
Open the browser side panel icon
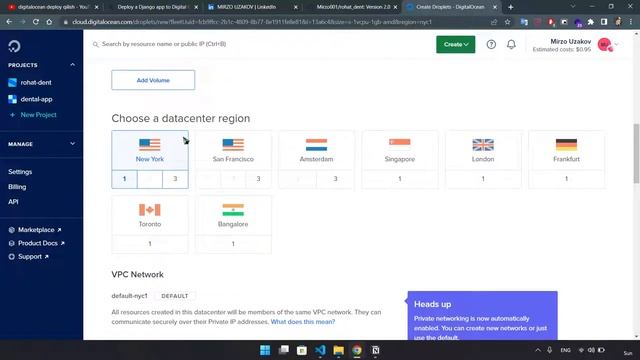604,22
